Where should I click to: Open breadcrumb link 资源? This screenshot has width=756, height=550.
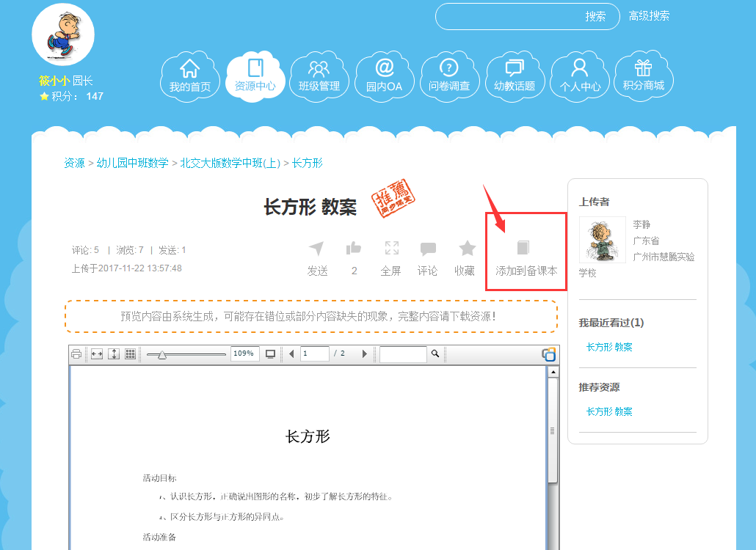(x=74, y=164)
